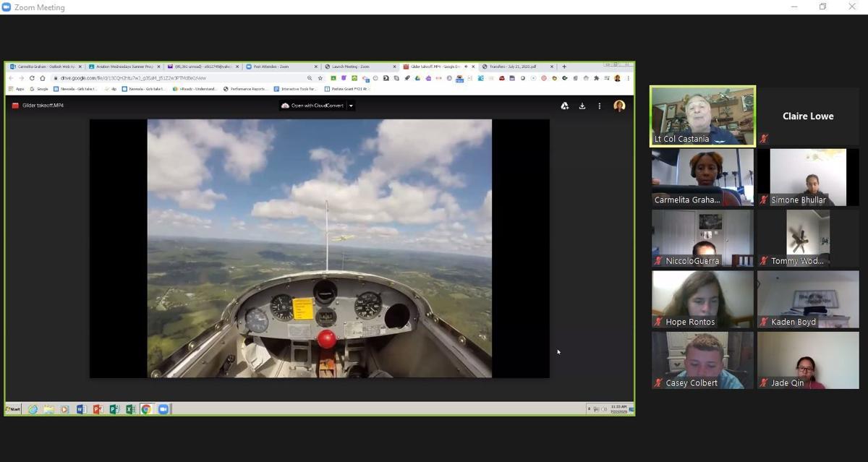The height and width of the screenshot is (462, 868).
Task: Switch to the Post Attendee - Zoom tab
Action: tap(281, 67)
